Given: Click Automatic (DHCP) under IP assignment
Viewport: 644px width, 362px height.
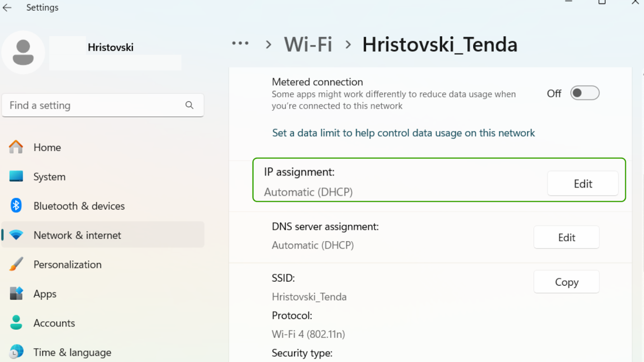Looking at the screenshot, I should (x=308, y=192).
